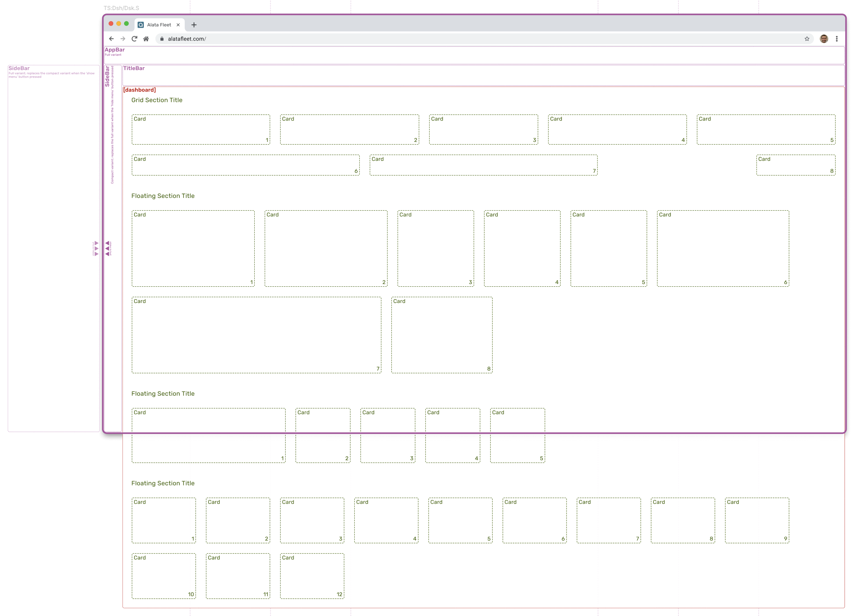854x616 pixels.
Task: Click the Grid Section Title heading
Action: coord(157,100)
